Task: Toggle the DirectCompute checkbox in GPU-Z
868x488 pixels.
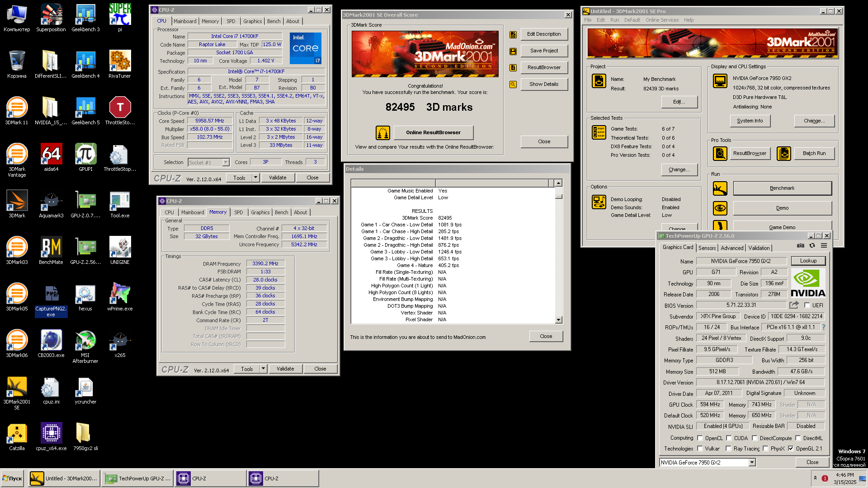Action: tap(755, 438)
